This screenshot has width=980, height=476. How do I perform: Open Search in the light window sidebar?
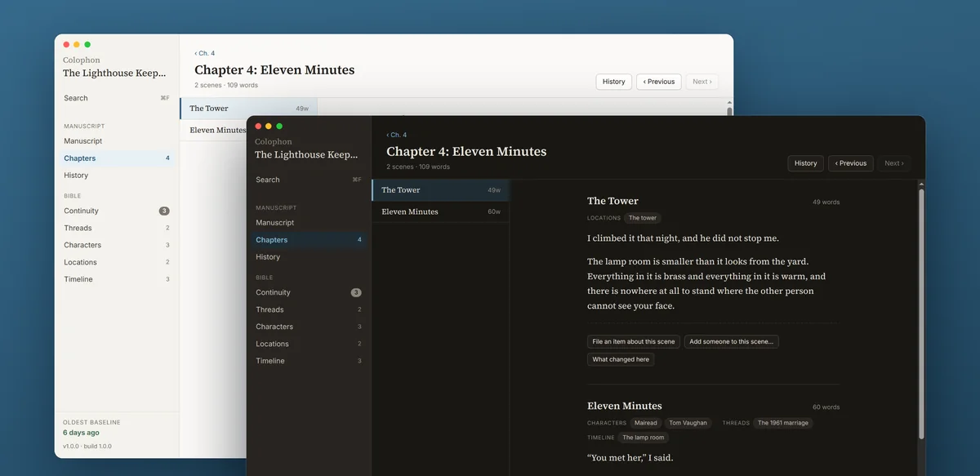pyautogui.click(x=117, y=98)
